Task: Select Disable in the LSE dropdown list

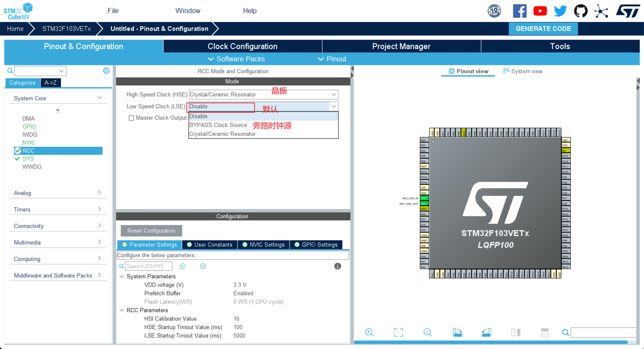Action: 263,116
